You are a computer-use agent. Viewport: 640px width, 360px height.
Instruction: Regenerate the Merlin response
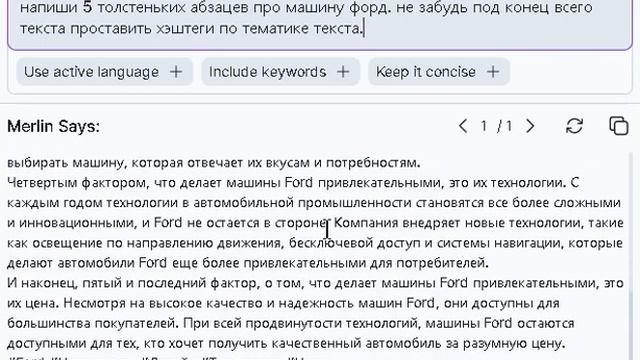click(x=574, y=126)
